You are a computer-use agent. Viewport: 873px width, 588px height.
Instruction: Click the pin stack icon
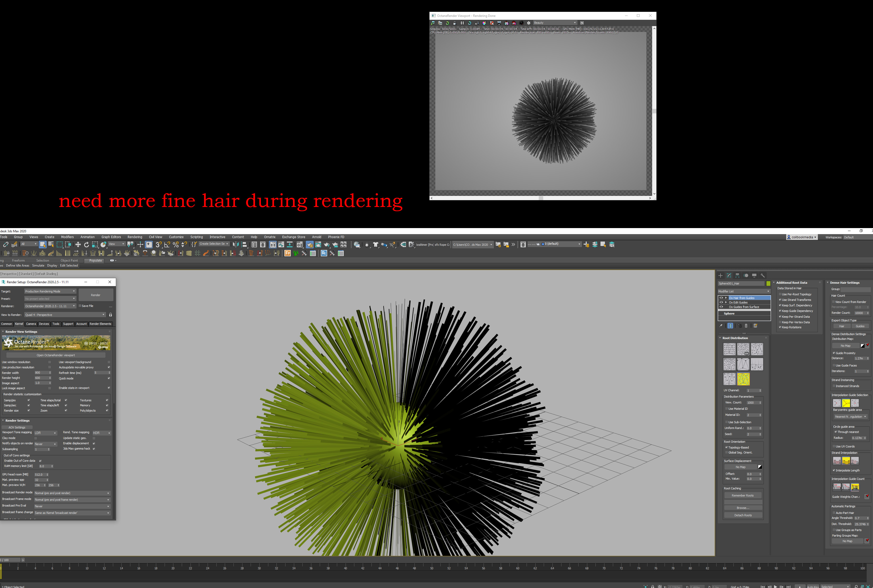coord(721,326)
